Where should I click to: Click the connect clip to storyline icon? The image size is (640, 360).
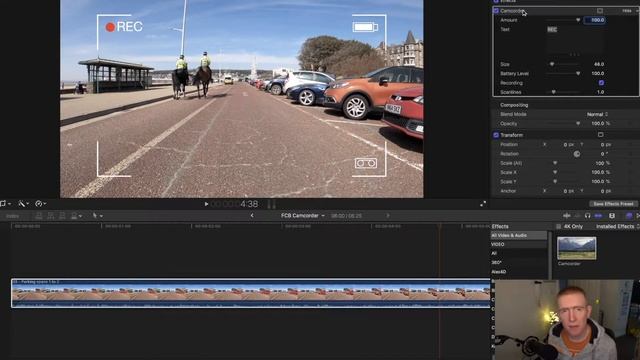point(39,216)
